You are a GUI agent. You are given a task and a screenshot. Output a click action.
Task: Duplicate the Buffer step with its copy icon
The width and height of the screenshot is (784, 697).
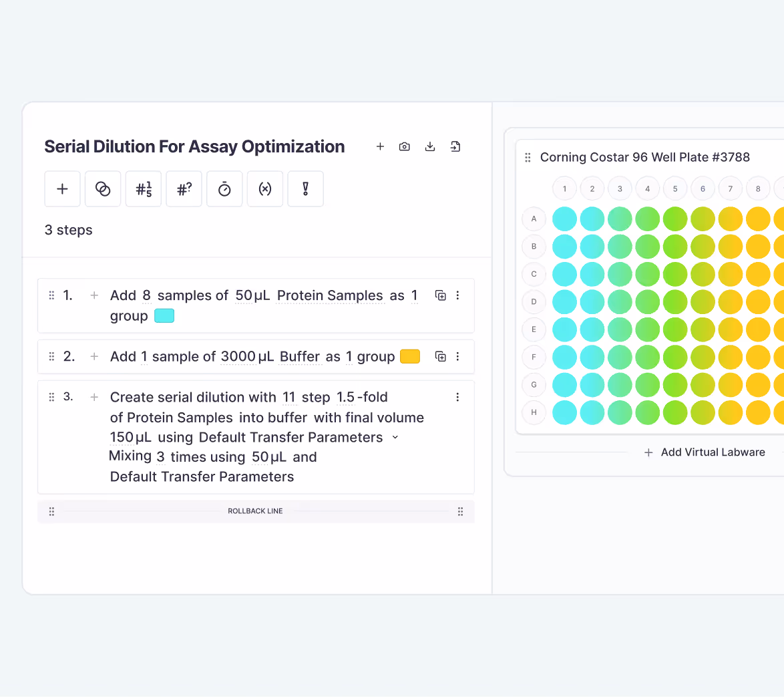point(441,356)
